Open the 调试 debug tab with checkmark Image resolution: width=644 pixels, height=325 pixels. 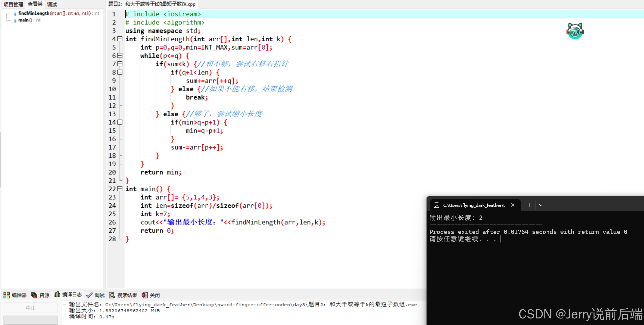pos(96,295)
